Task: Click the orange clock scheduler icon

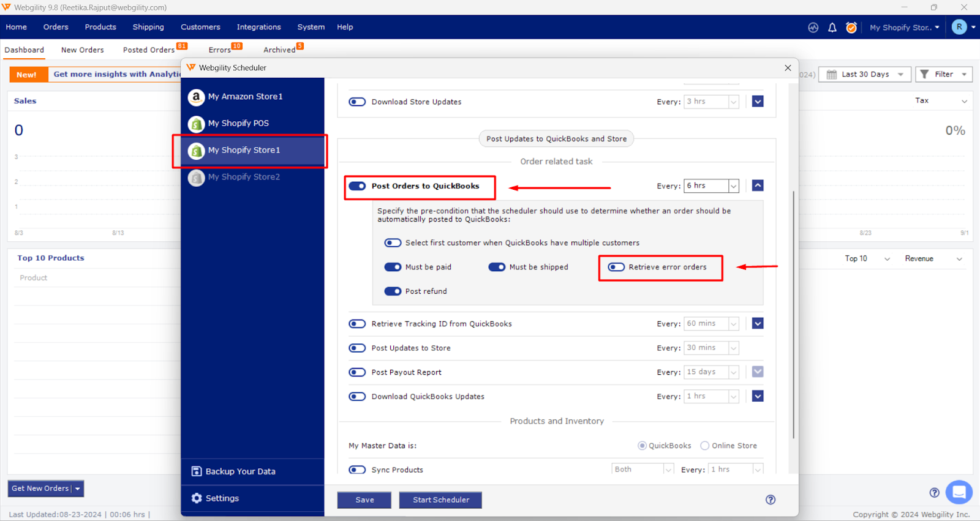Action: pyautogui.click(x=851, y=28)
